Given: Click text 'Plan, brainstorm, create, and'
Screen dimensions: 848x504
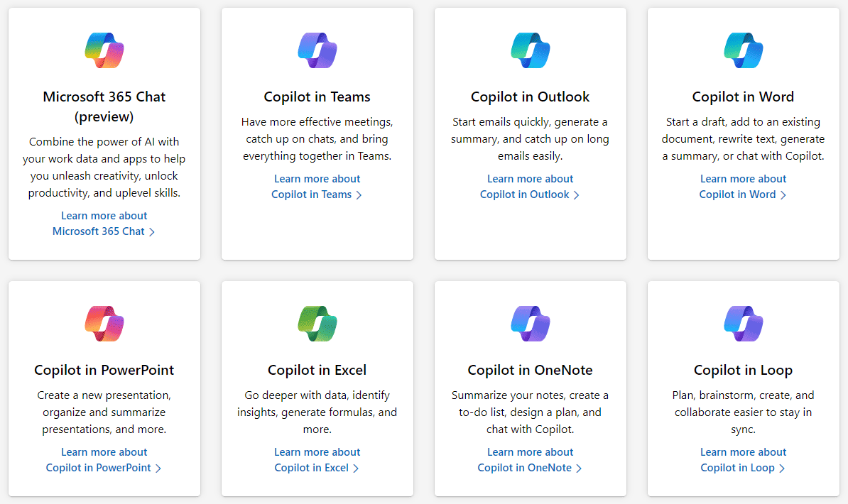Looking at the screenshot, I should tap(743, 395).
